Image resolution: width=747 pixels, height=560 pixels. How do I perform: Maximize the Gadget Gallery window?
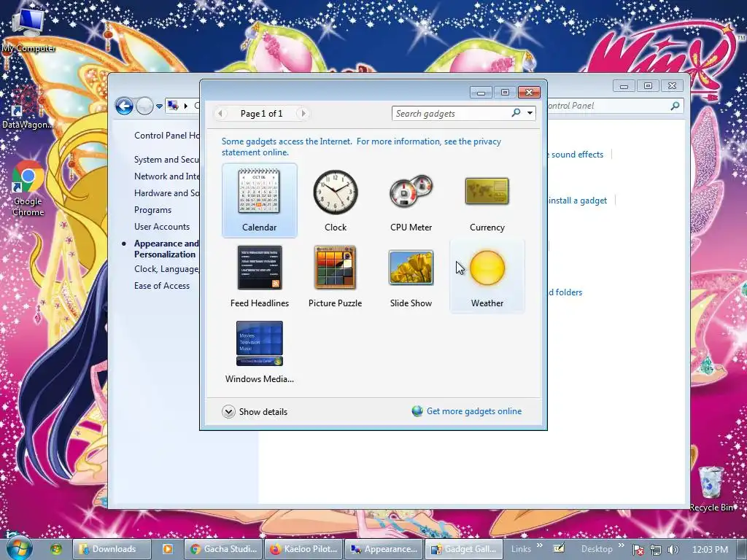[505, 93]
